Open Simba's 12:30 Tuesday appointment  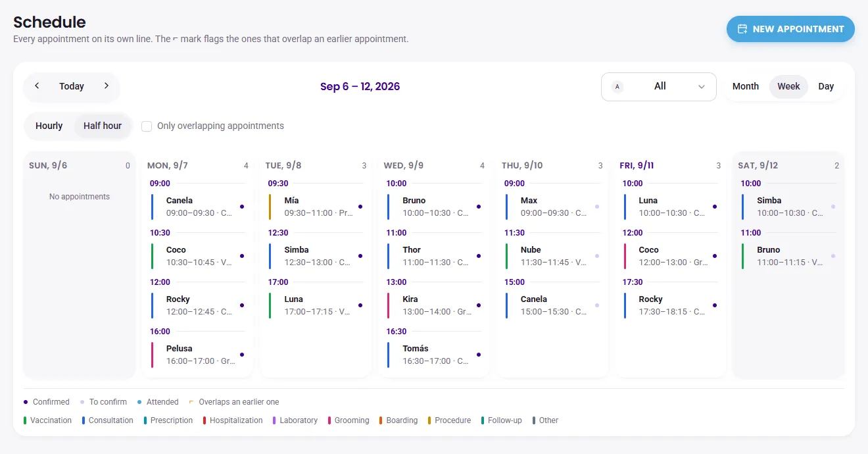316,256
